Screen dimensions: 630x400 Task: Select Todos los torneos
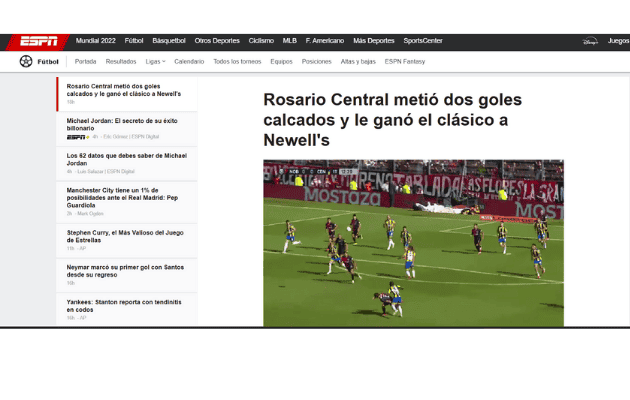click(x=237, y=61)
